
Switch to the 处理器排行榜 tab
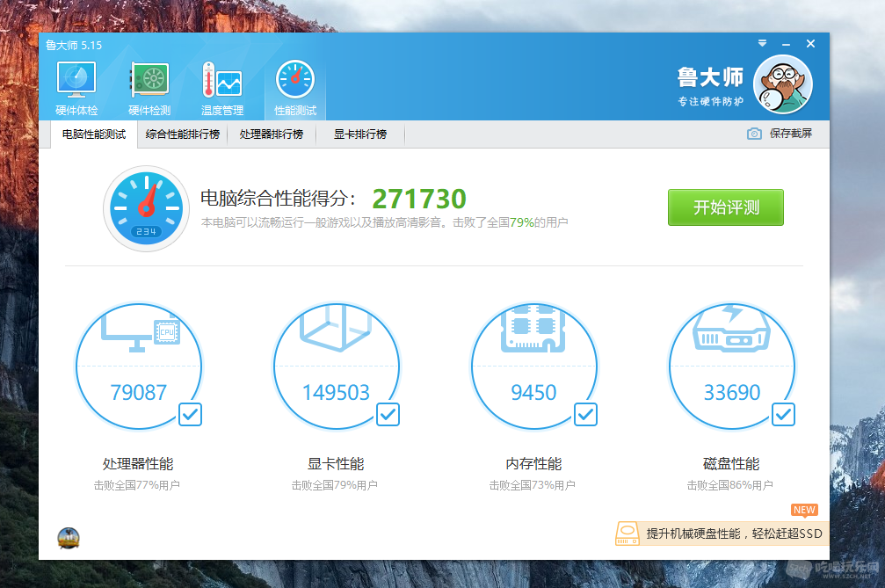pos(272,134)
